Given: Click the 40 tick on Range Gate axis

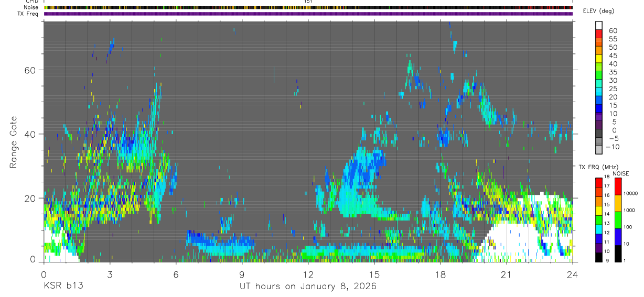Looking at the screenshot, I should (31, 134).
